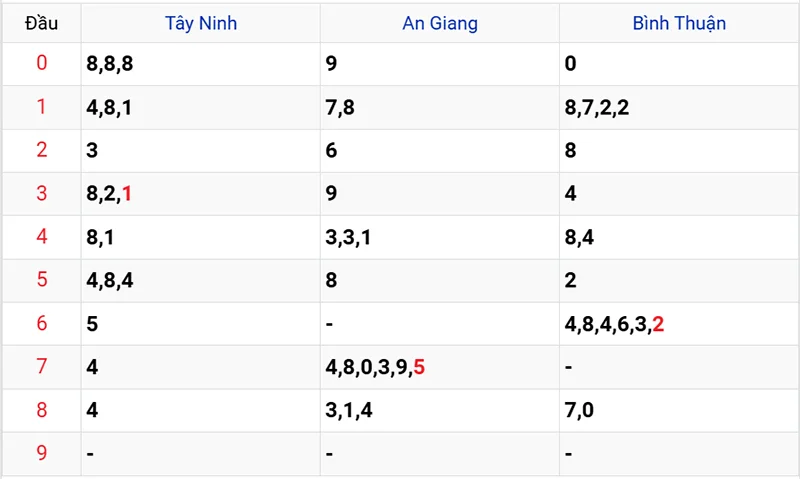Click the Tây Ninh cell showing 4,8,1
800x479 pixels.
pyautogui.click(x=110, y=108)
